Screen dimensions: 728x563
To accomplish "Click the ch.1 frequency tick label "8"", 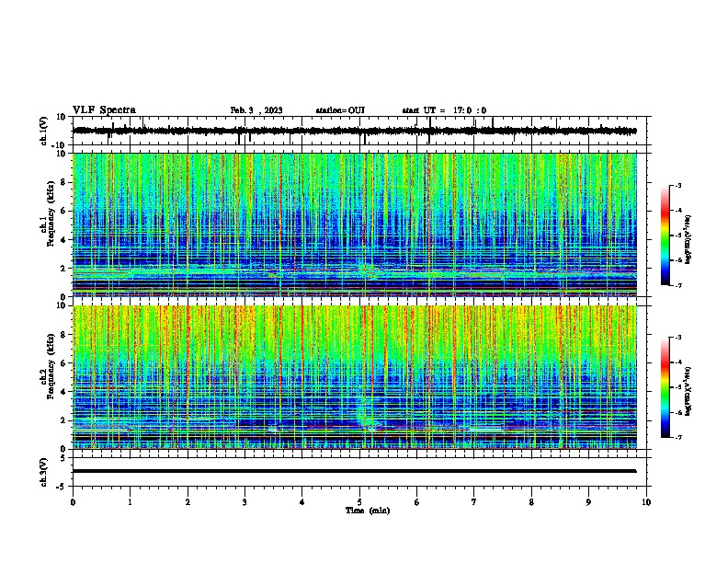I will point(63,182).
